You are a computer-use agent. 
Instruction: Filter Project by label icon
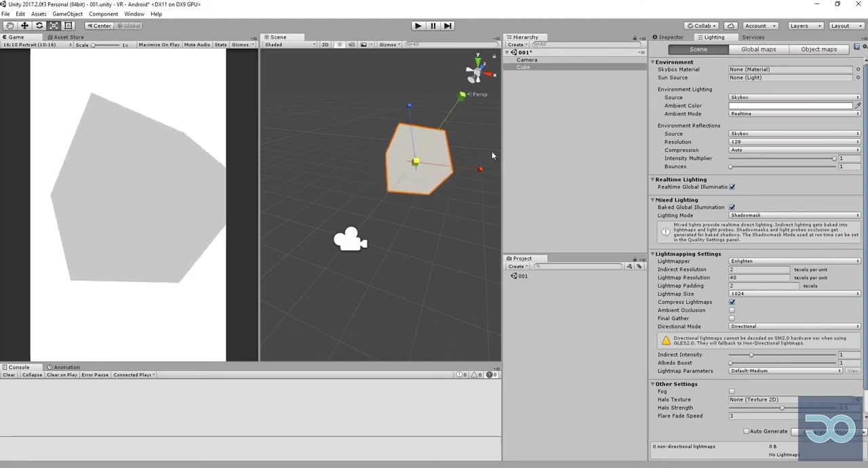tap(639, 267)
